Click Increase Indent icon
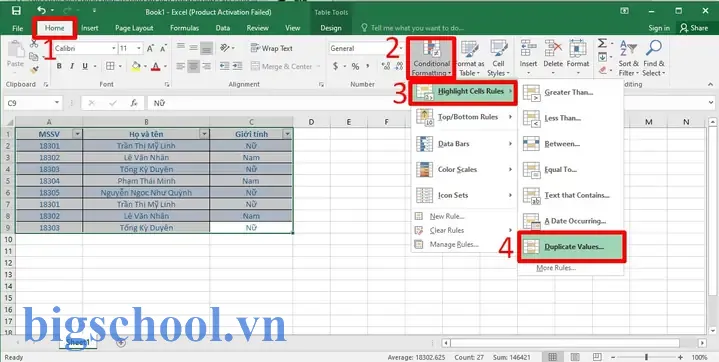Viewport: 719px width, 362px height. coord(237,67)
